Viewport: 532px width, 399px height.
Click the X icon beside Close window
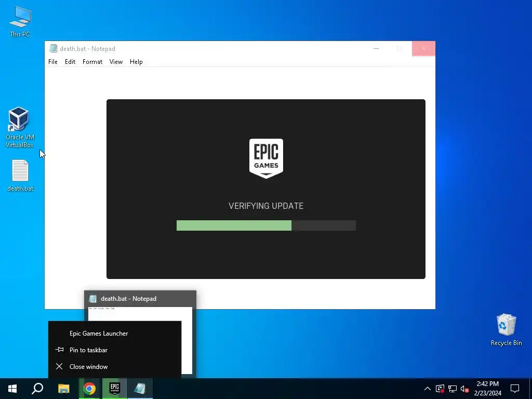tap(59, 366)
